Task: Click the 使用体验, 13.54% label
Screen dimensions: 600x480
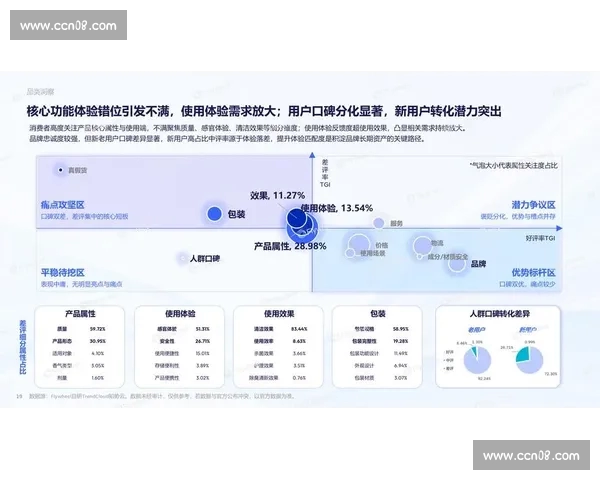Action: coord(337,208)
